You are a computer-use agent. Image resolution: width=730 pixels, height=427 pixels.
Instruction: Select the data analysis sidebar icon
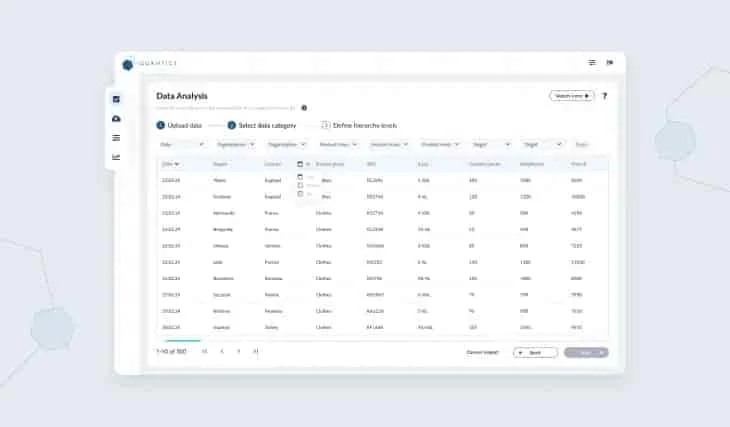point(116,99)
